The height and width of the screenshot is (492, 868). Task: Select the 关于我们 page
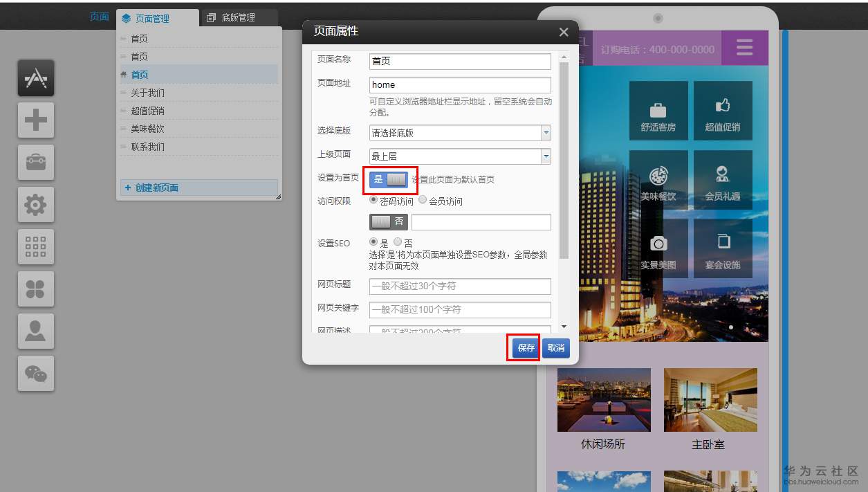pos(199,93)
